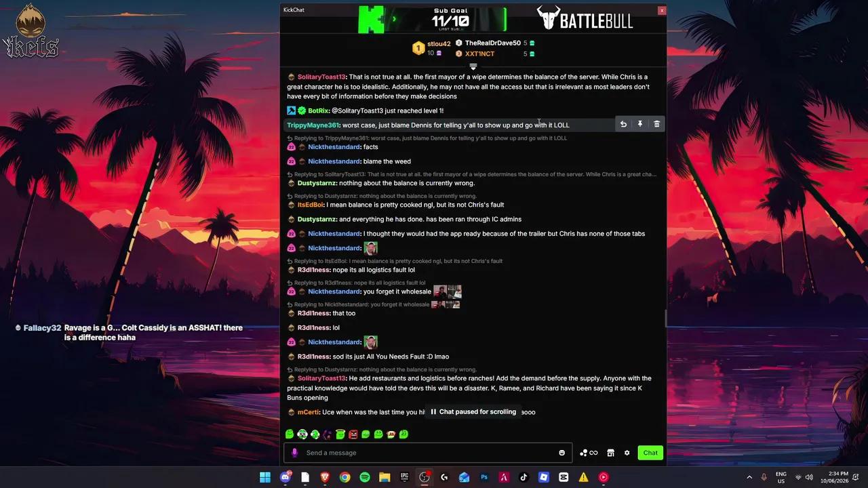Click the emote image in Nickthestandard's lol-following message
Screen dimensions: 868x488
[370, 342]
